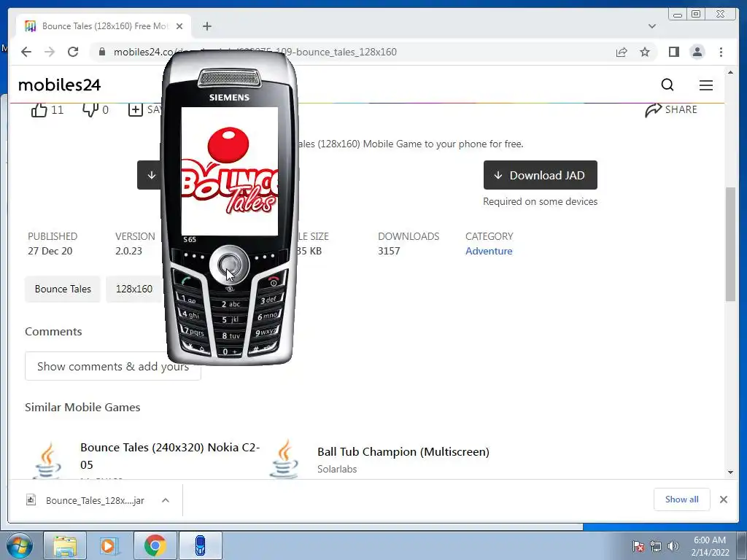Click the page vertical scrollbar thumb
Image resolution: width=747 pixels, height=560 pixels.
(x=730, y=244)
